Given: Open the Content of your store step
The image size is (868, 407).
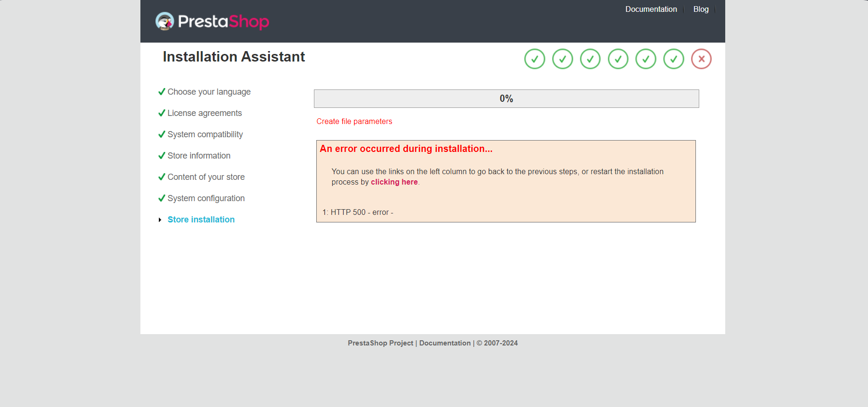Looking at the screenshot, I should coord(206,177).
